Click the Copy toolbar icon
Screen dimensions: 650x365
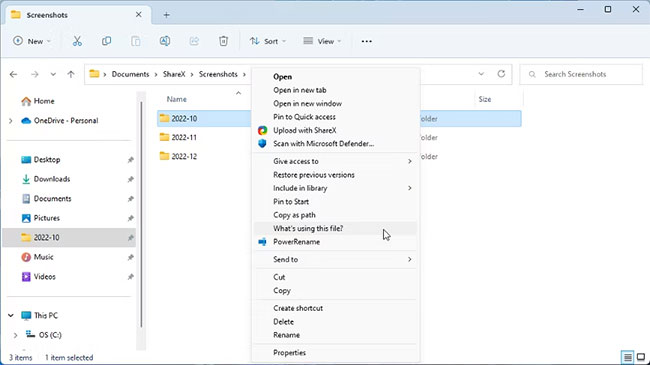pyautogui.click(x=107, y=41)
